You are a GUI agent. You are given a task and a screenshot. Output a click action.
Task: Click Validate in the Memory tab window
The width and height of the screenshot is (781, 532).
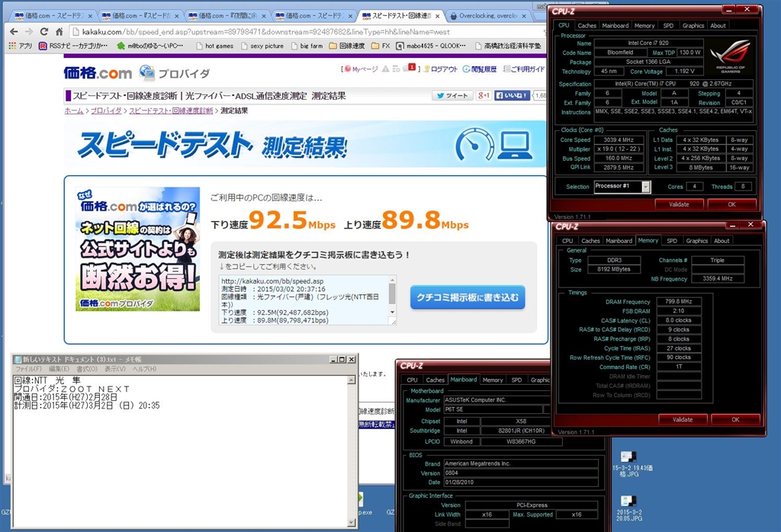point(683,419)
